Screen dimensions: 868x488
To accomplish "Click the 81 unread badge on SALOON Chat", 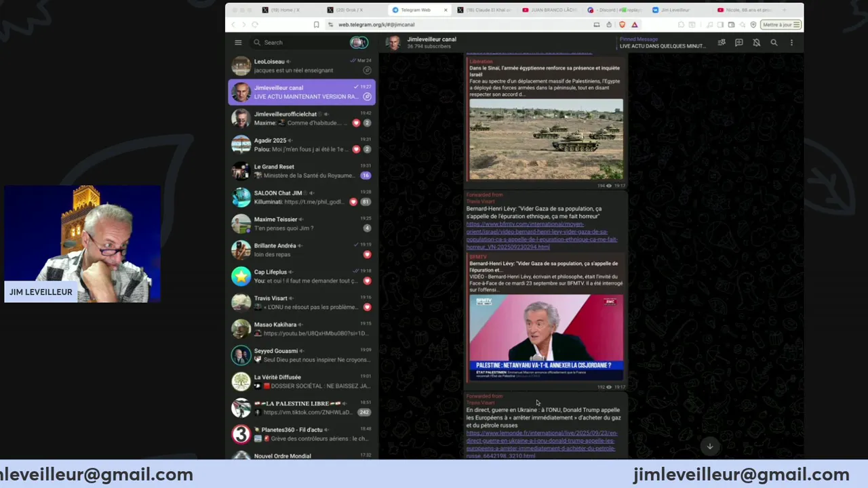I will [366, 202].
